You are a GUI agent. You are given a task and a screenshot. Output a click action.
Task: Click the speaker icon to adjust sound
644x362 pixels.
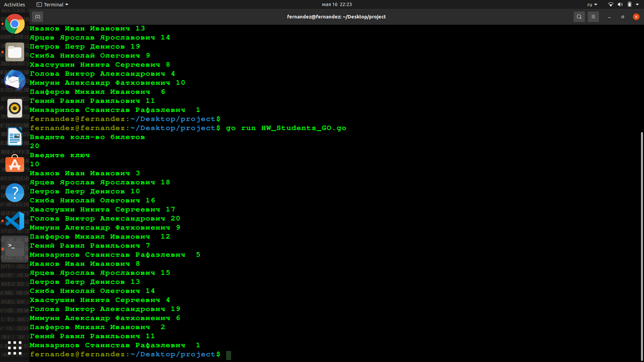click(x=620, y=4)
